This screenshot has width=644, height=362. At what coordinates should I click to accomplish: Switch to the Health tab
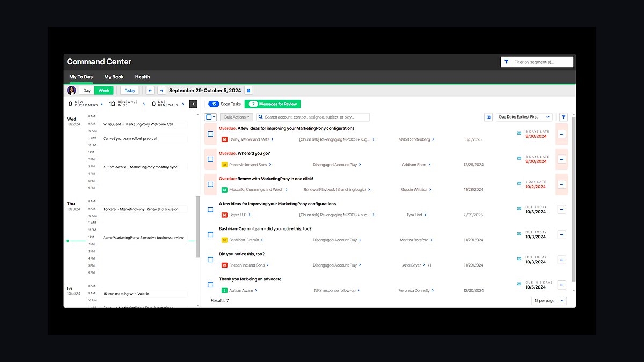point(142,77)
